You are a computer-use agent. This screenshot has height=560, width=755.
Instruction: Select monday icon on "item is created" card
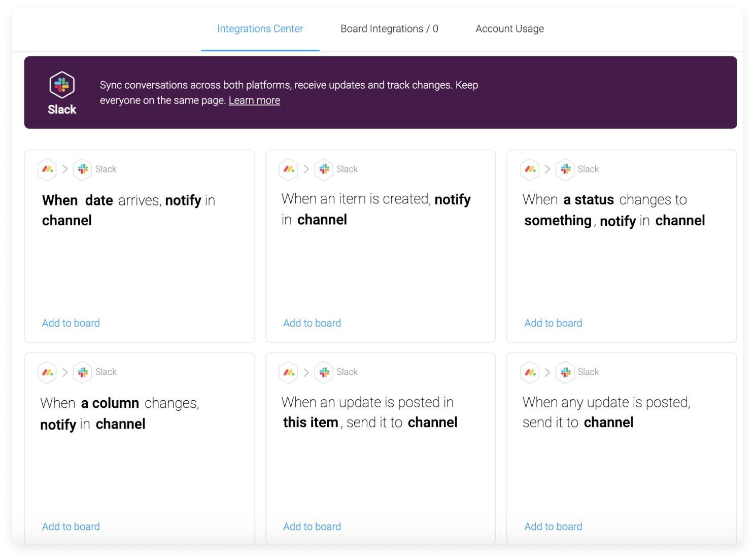[x=289, y=169]
